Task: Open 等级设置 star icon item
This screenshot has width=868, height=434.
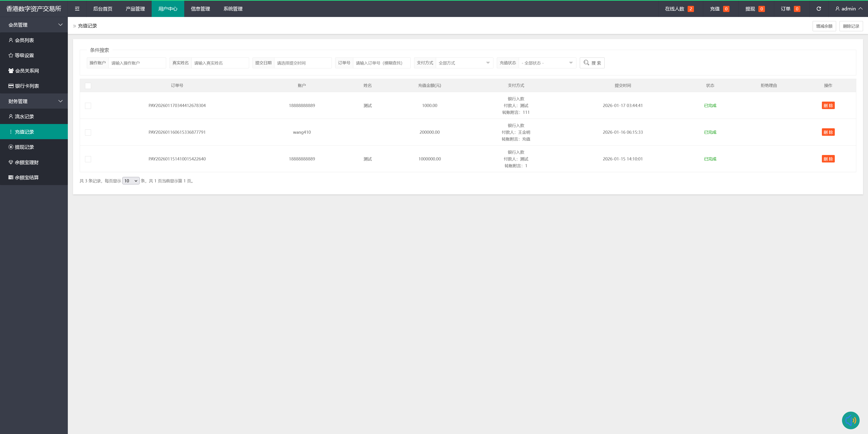Action: (11, 55)
